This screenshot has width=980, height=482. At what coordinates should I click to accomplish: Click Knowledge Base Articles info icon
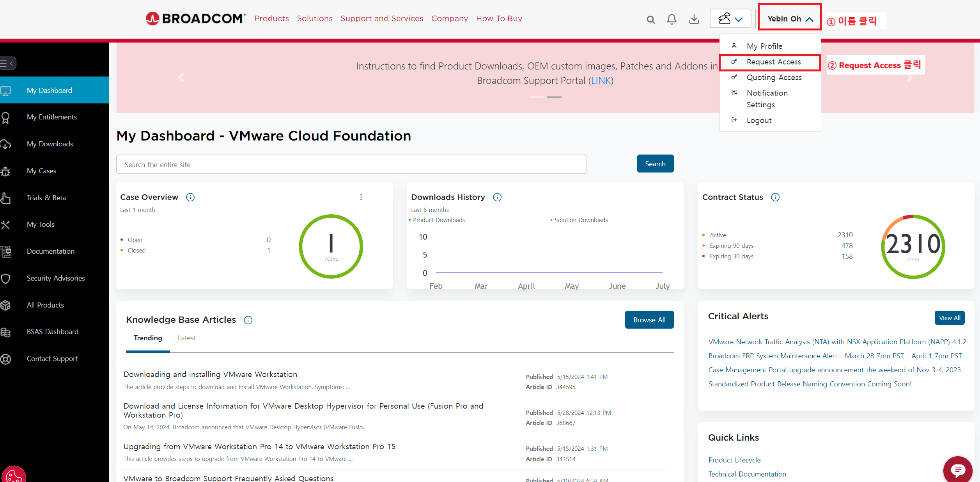tap(248, 320)
